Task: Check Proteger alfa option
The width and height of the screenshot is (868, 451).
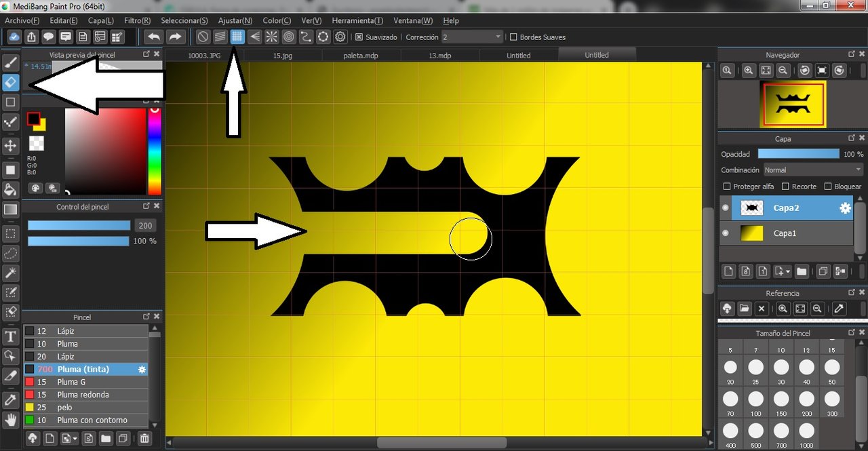Action: [727, 187]
